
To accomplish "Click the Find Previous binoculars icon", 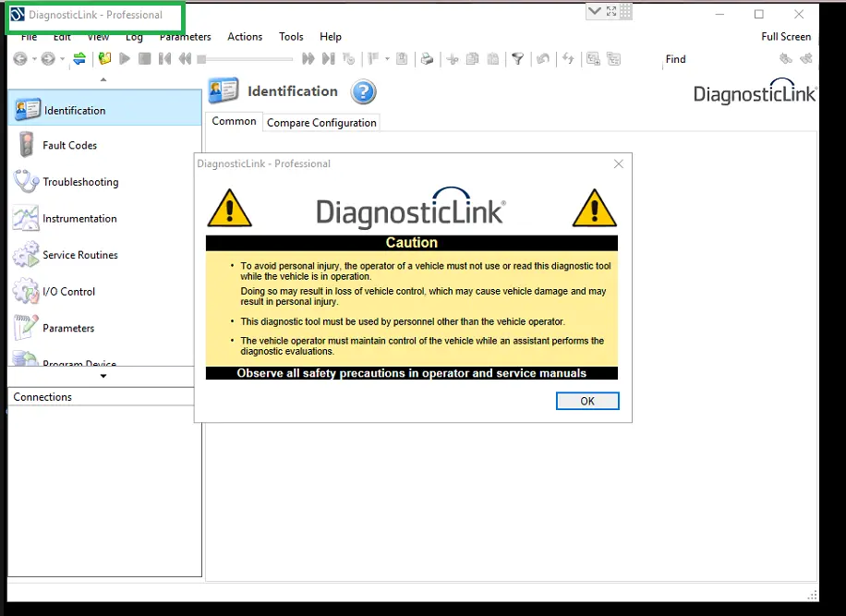I will [786, 58].
